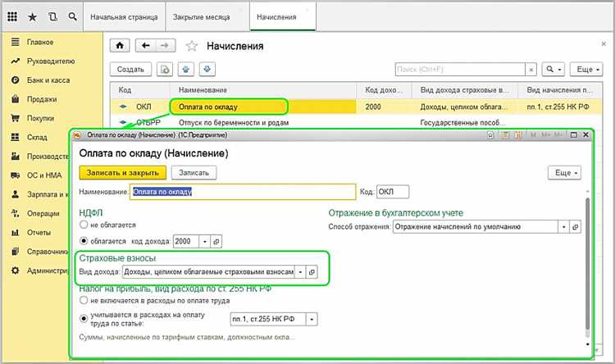Viewport: 615px width, 364px height.
Task: Open Еще menu in list toolbar
Action: (586, 70)
